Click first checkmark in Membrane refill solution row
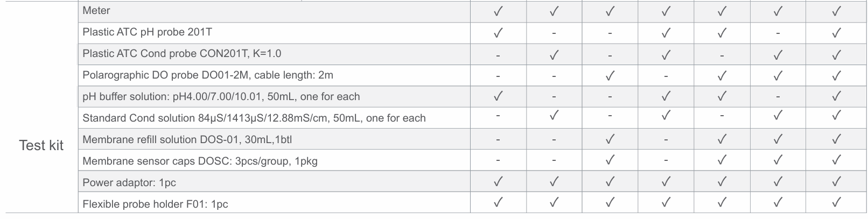The width and height of the screenshot is (868, 219). point(610,139)
